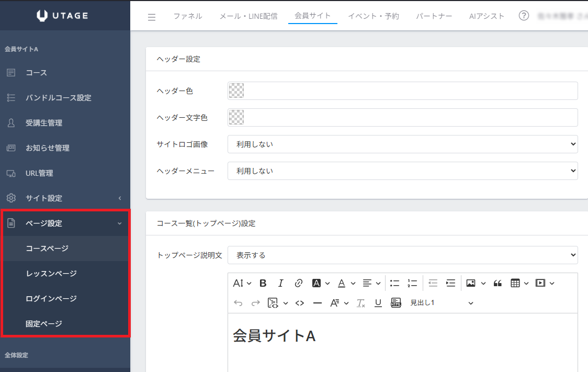Image resolution: width=588 pixels, height=372 pixels.
Task: Insert a horizontal line in the editor
Action: (317, 303)
